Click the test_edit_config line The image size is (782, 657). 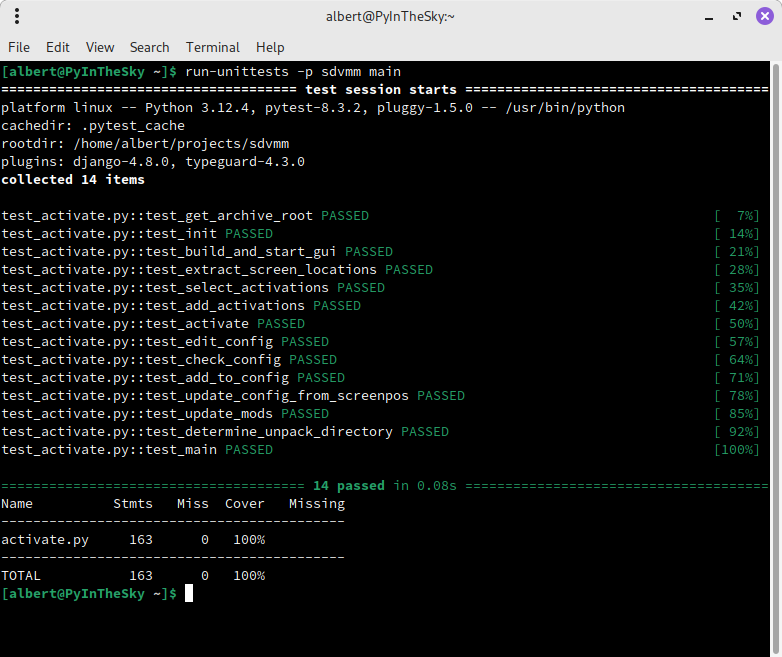click(x=165, y=342)
